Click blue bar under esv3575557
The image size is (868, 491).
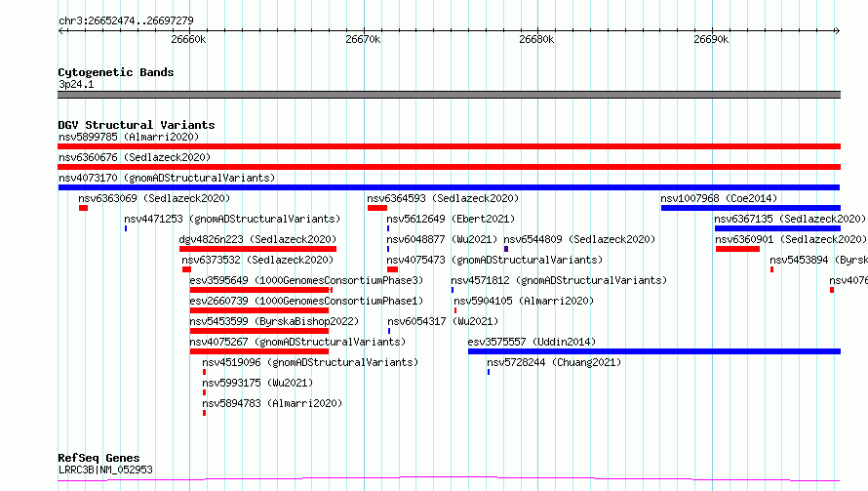point(654,351)
